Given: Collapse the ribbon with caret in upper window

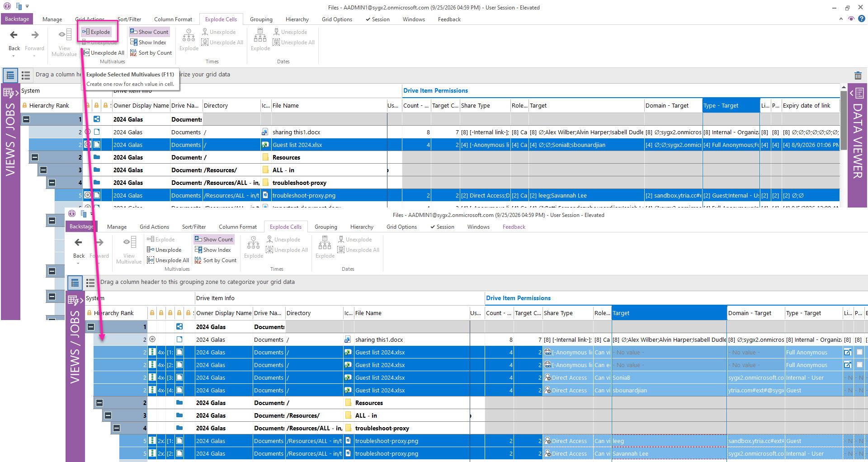Looking at the screenshot, I should [x=841, y=19].
